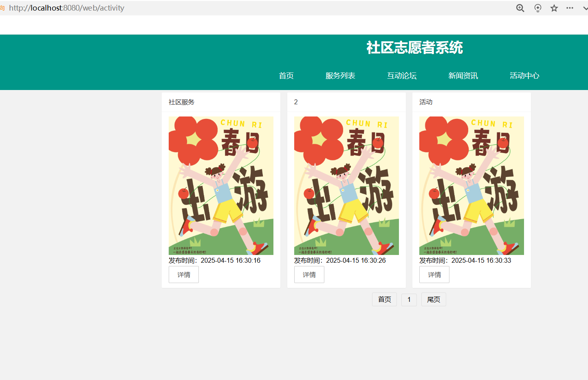Click the zoom magnifier icon in browser toolbar

tap(520, 8)
